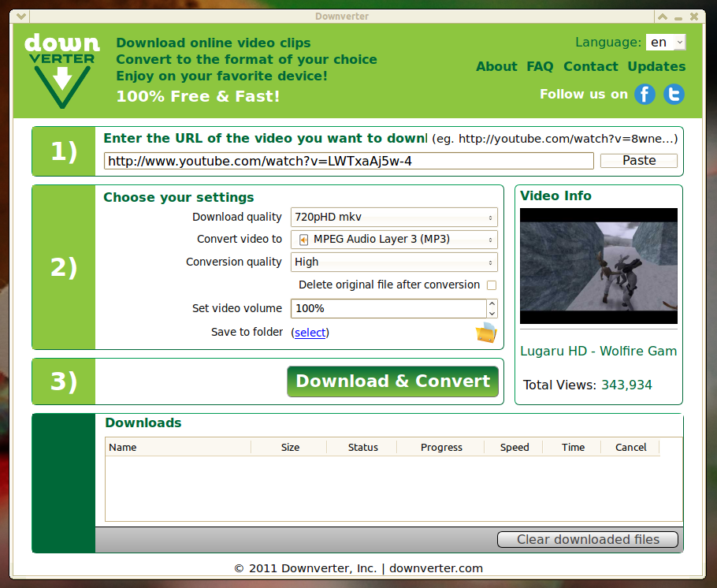Open the Download quality dropdown
Image resolution: width=717 pixels, height=588 pixels.
tap(394, 218)
